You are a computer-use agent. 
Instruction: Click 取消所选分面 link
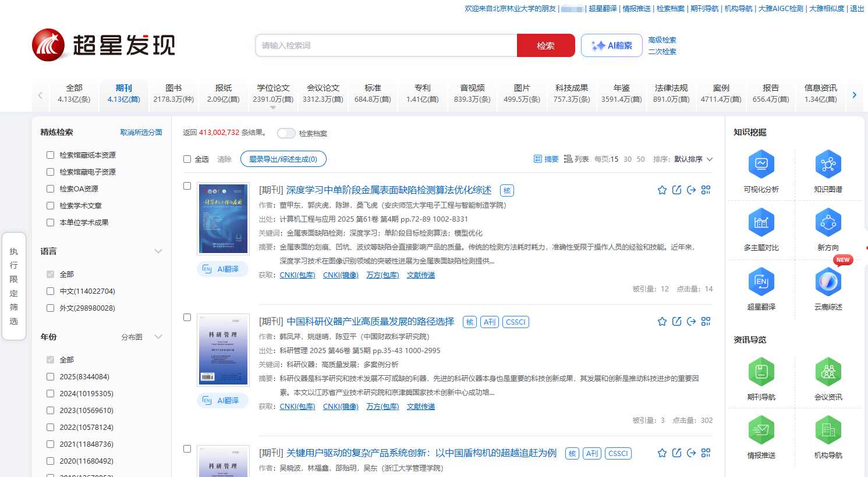141,133
